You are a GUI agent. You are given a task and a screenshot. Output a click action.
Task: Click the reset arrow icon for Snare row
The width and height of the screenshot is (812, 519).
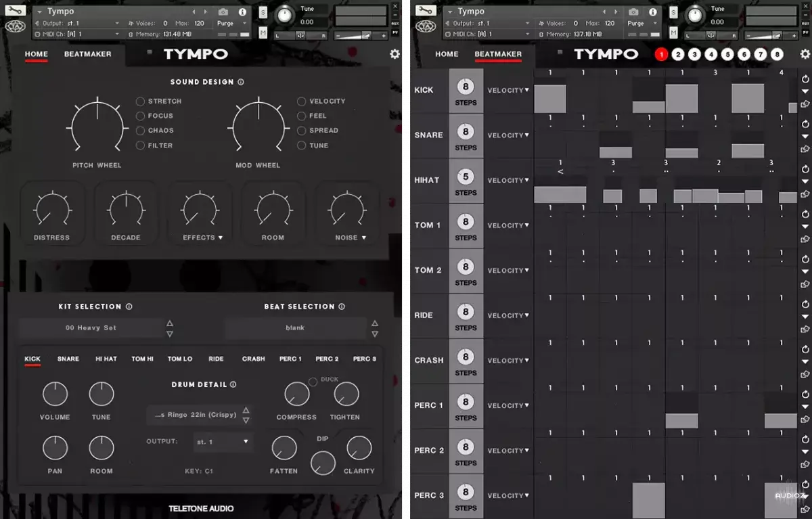(x=805, y=125)
